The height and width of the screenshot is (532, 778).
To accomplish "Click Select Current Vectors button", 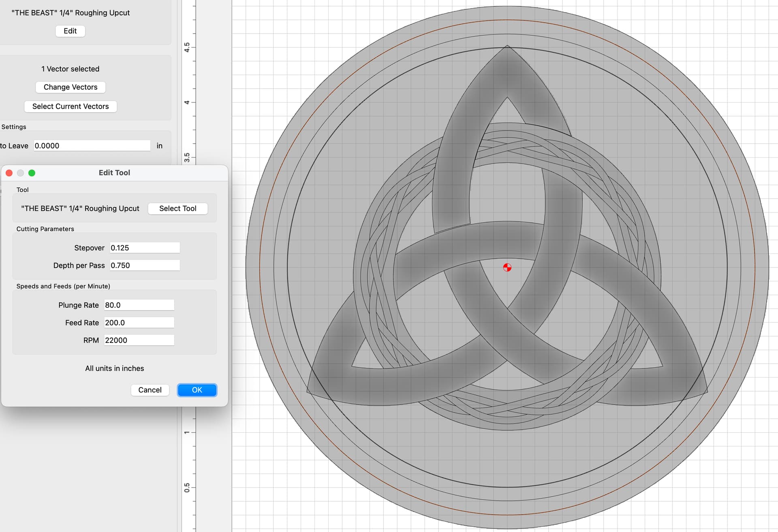I will tap(71, 106).
